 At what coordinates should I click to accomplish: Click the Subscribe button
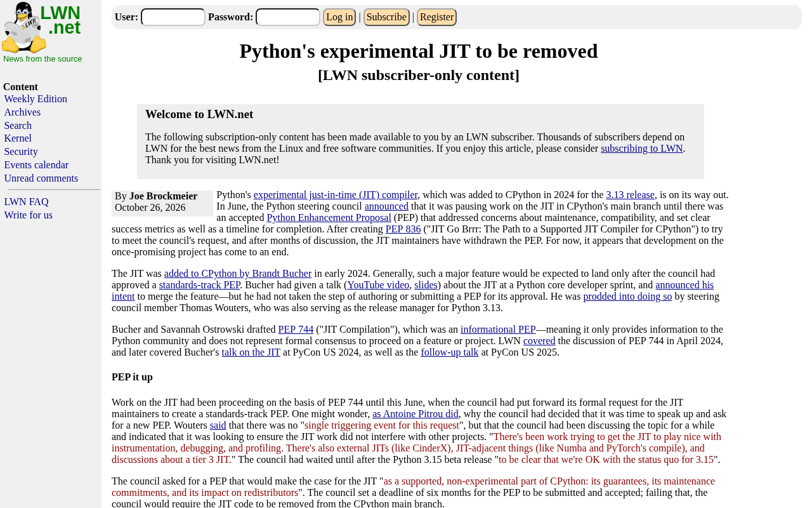(x=386, y=17)
